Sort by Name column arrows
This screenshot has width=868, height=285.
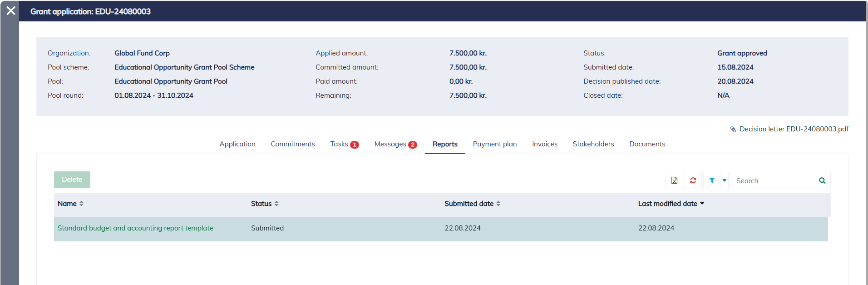tap(81, 204)
